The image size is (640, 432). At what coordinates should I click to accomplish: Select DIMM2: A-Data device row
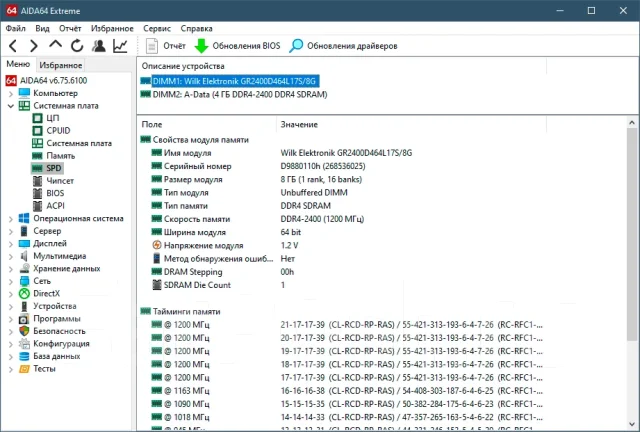(x=240, y=95)
